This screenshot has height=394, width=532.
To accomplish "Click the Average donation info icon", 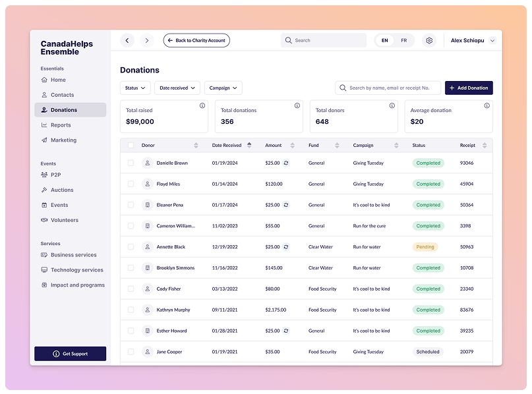I will tap(487, 105).
